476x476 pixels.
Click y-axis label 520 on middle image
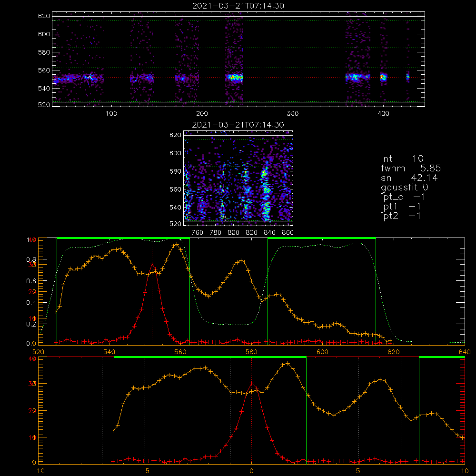(176, 224)
